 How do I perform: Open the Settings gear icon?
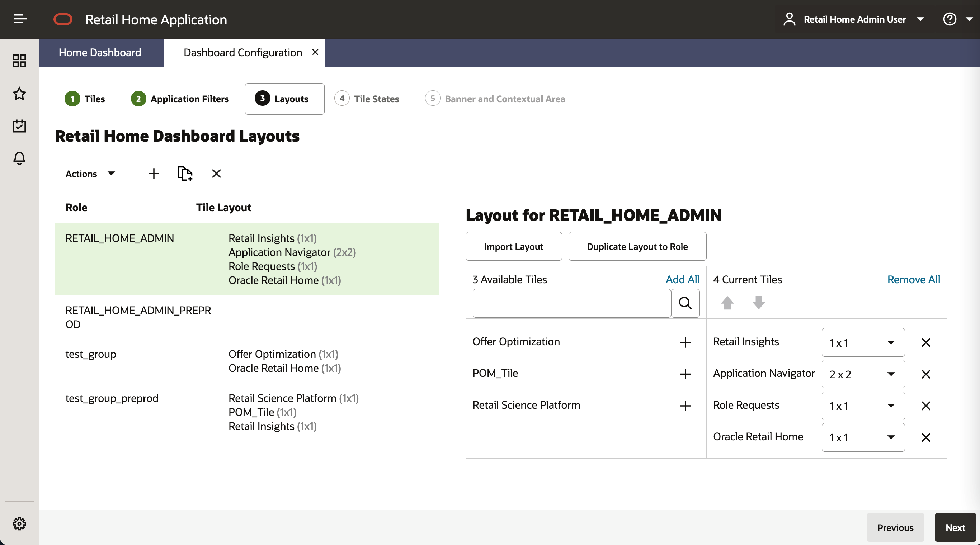click(19, 523)
